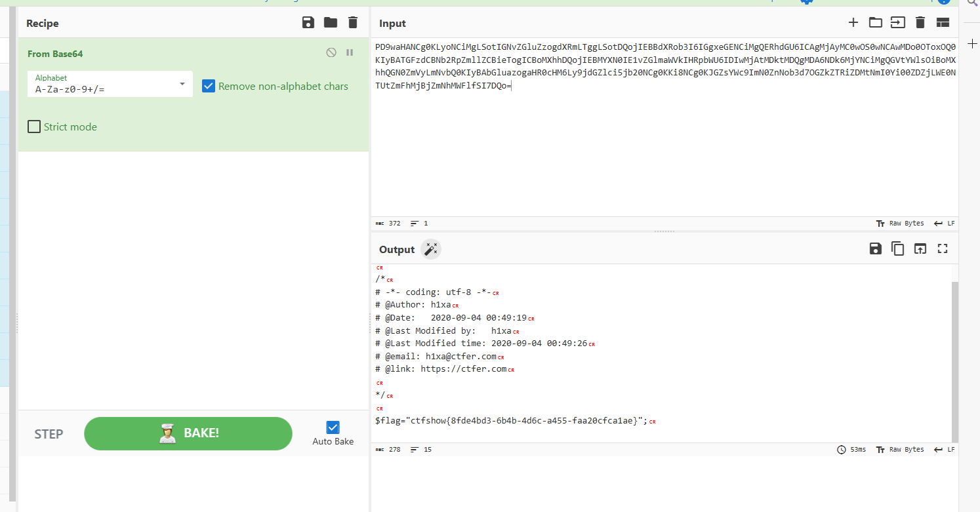This screenshot has height=512, width=980.
Task: Disable the From Base64 operation
Action: coord(331,52)
